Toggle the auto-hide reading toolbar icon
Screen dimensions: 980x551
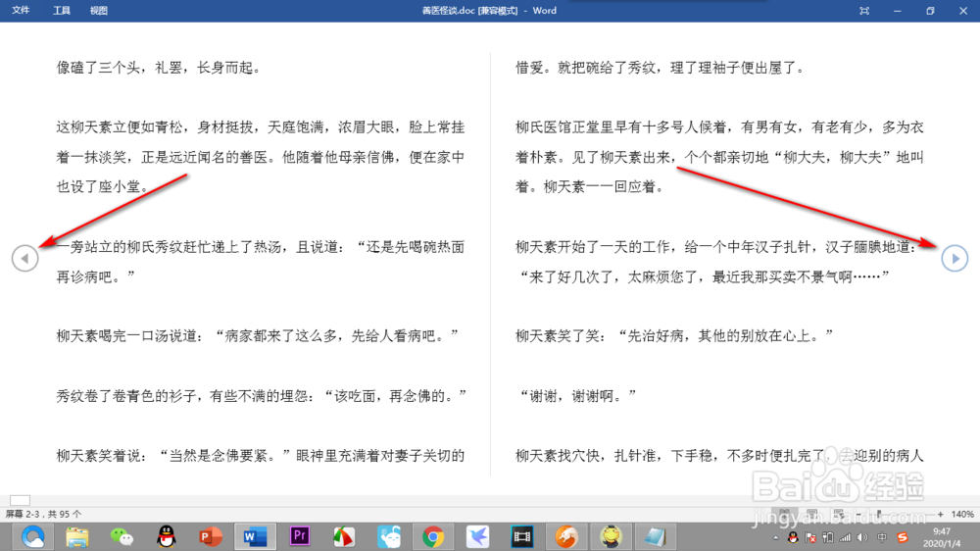tap(864, 11)
